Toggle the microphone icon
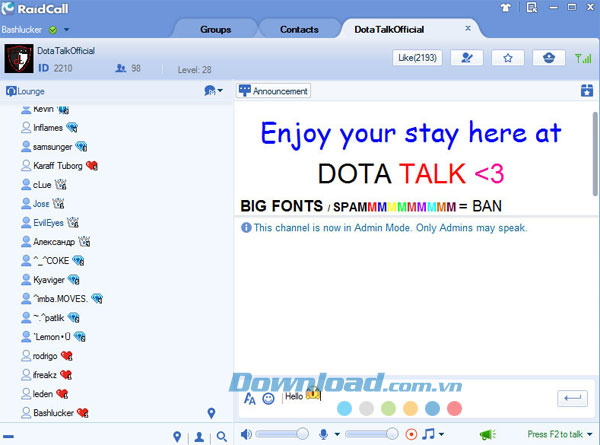Screen dimensions: 600x445 pyautogui.click(x=323, y=434)
